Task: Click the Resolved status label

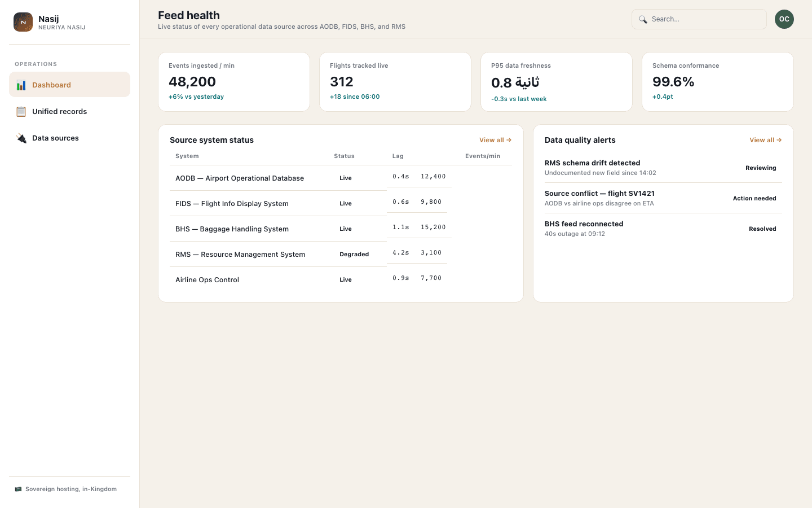Action: (762, 229)
